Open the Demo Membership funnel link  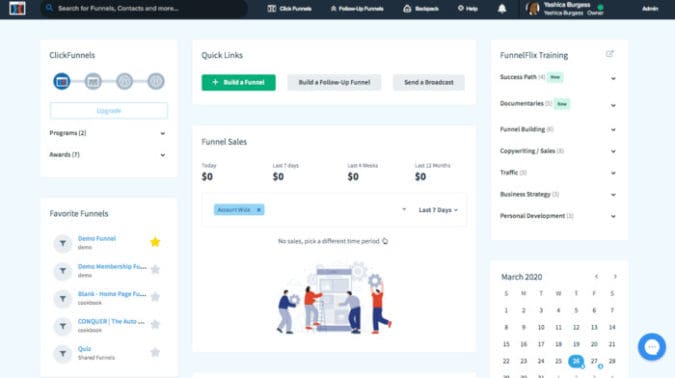click(112, 266)
